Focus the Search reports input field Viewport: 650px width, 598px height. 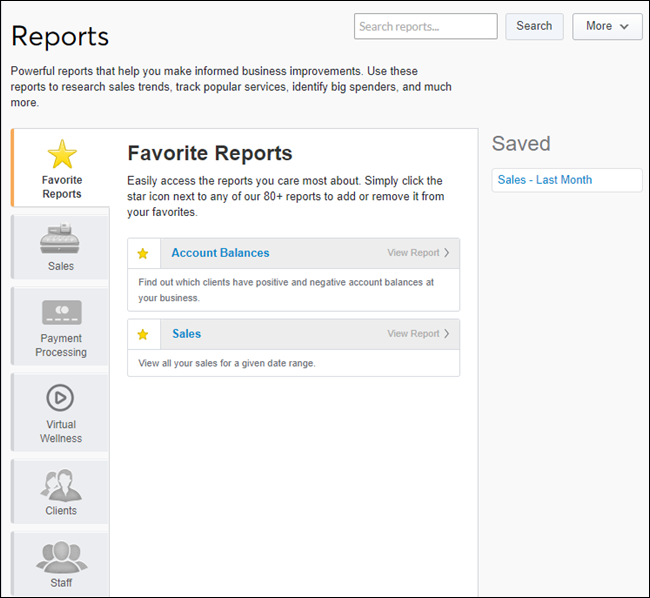(425, 26)
